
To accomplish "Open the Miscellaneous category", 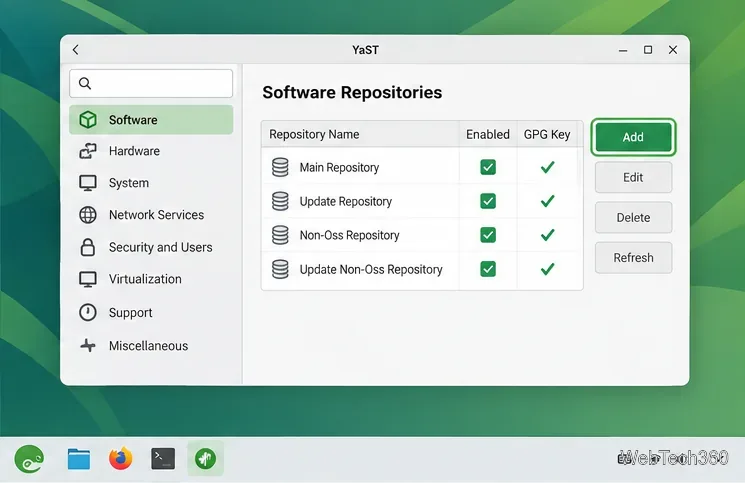I will coord(151,346).
